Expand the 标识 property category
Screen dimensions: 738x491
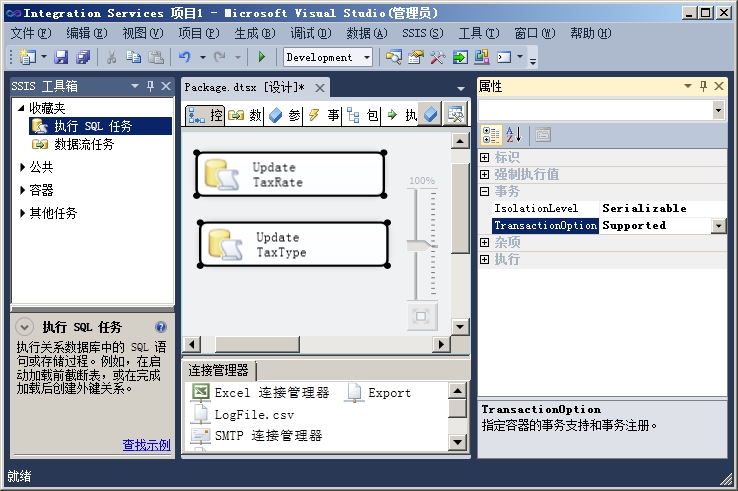coord(484,157)
